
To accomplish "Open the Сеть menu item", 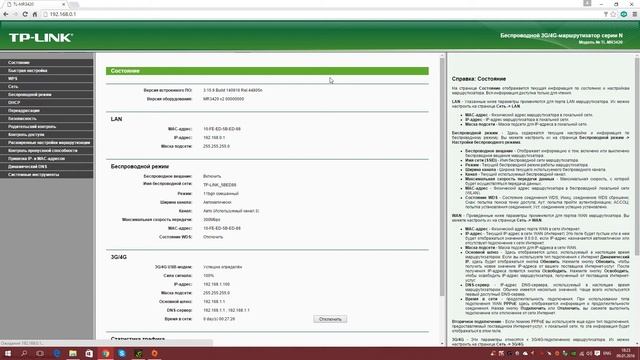I will [47, 87].
